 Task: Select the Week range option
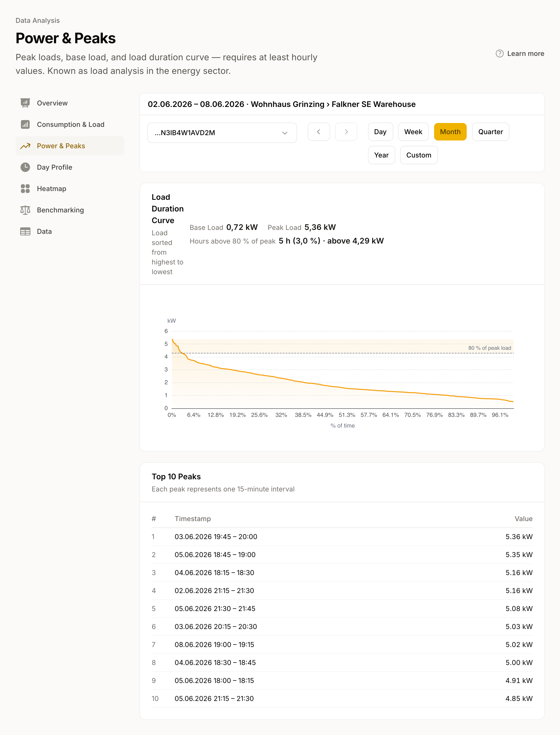pyautogui.click(x=413, y=132)
